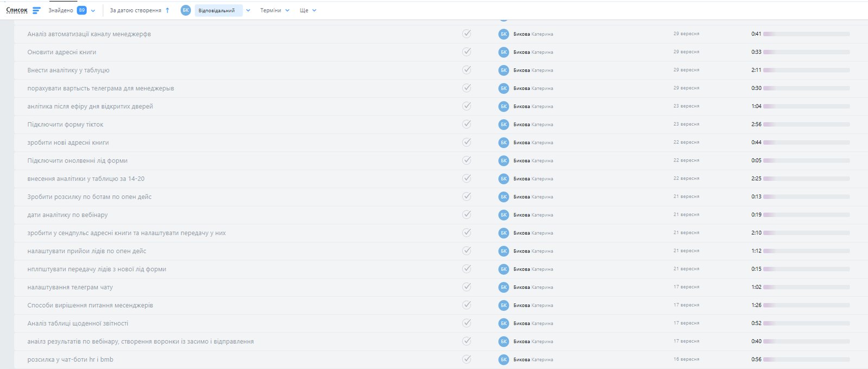Open task 'Способи вирішення питання месенджерів'

[90, 306]
